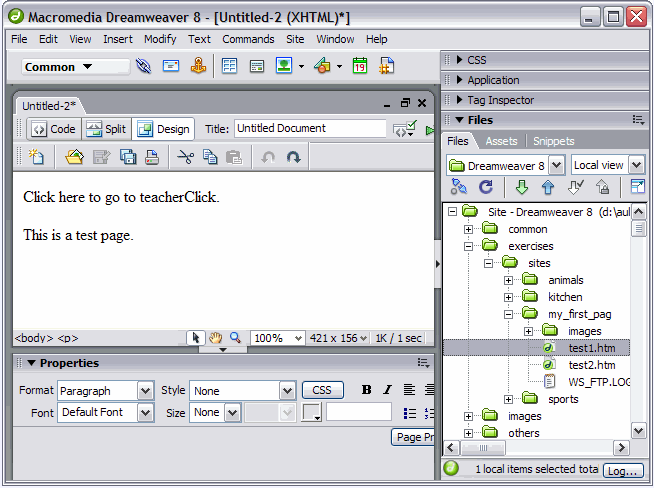Click the Insert Table icon
The height and width of the screenshot is (488, 654).
(x=229, y=66)
